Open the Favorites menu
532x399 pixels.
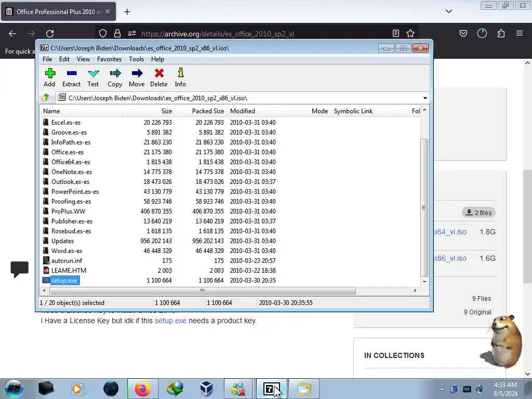109,59
